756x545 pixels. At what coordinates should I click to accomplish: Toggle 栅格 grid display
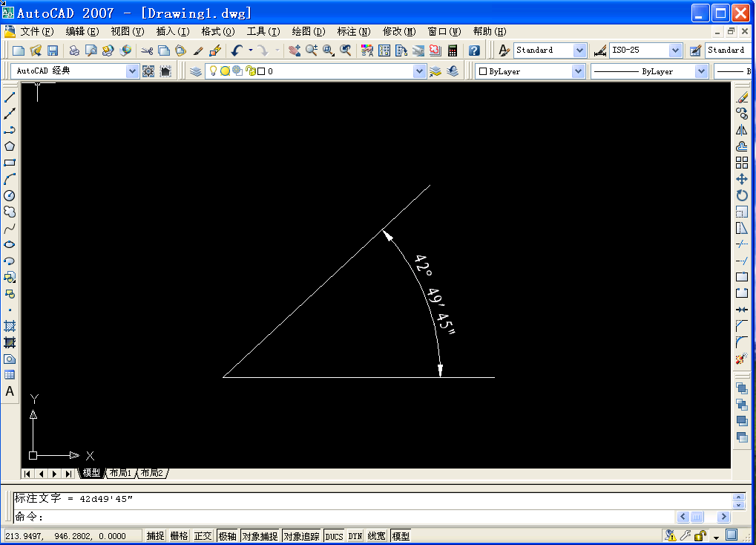coord(180,536)
